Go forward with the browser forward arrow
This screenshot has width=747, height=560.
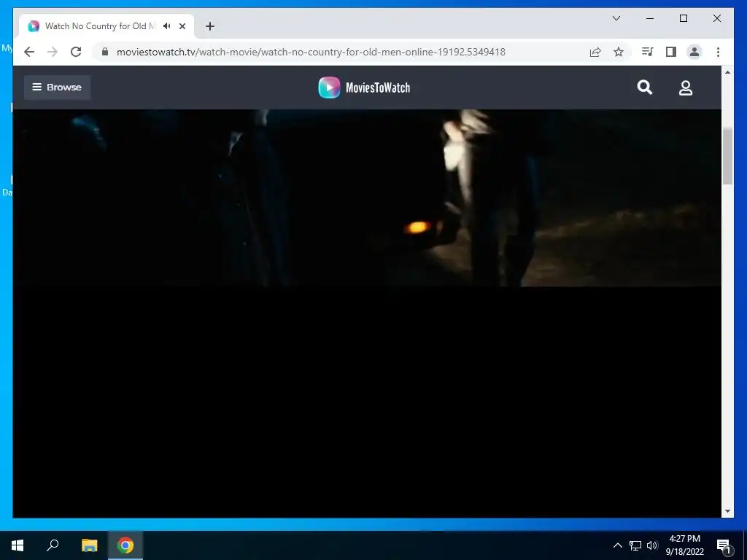pos(53,52)
